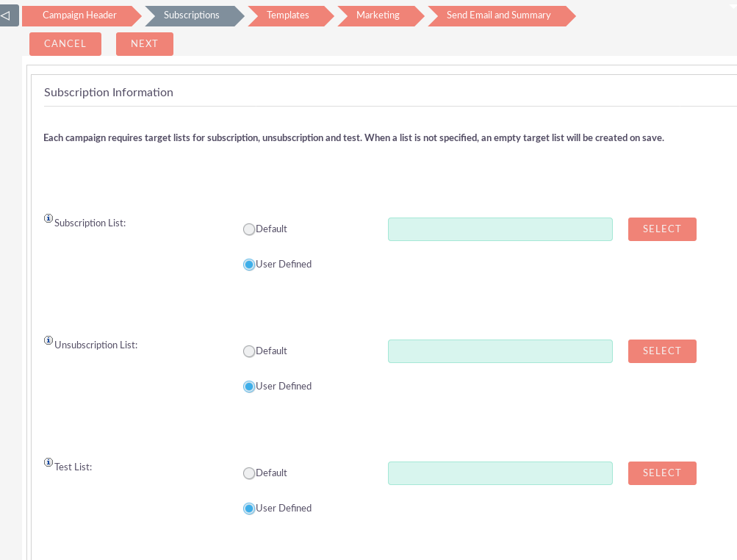This screenshot has height=560, width=737.
Task: Jump to the Marketing step
Action: [378, 15]
